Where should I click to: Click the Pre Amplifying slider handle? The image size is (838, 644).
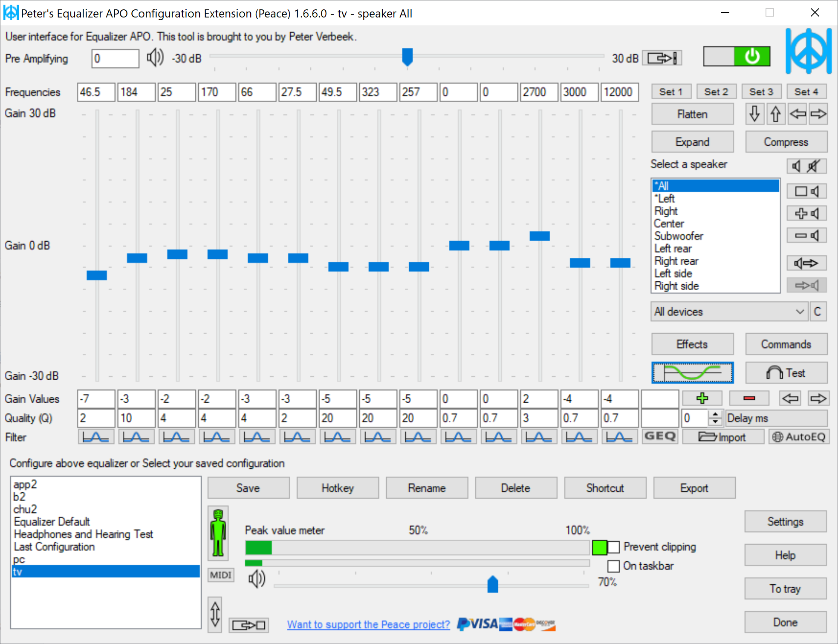click(407, 56)
